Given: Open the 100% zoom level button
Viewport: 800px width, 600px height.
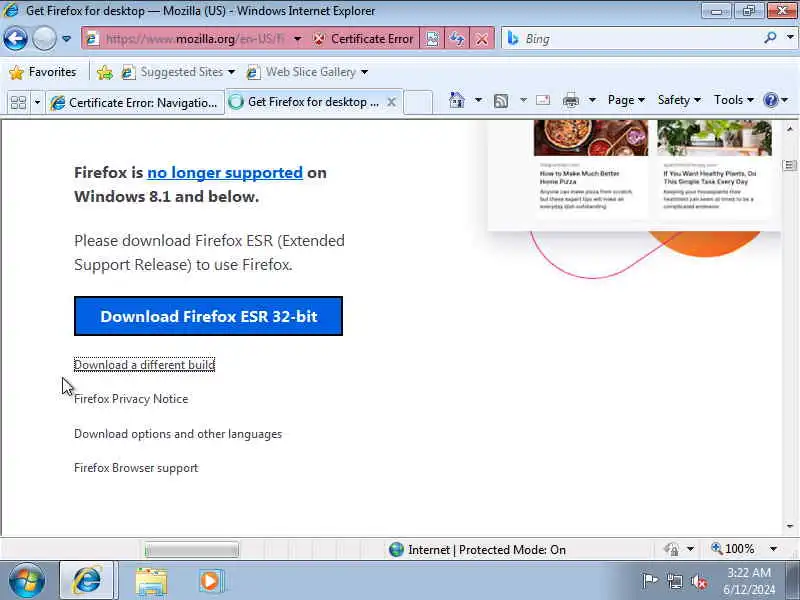Looking at the screenshot, I should 733,549.
